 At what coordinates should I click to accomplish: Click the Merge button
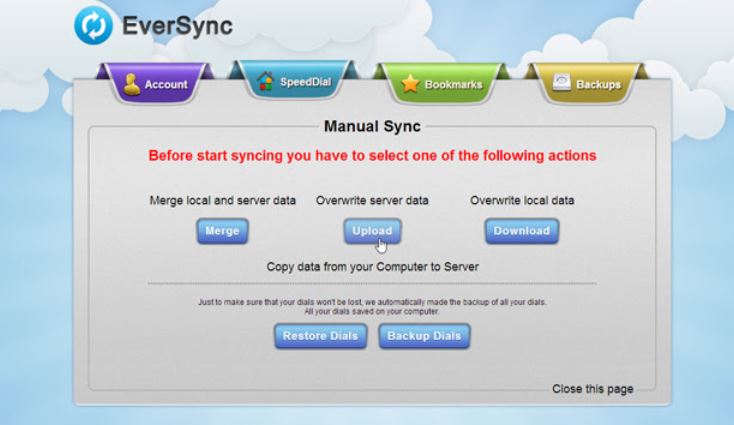(x=222, y=231)
